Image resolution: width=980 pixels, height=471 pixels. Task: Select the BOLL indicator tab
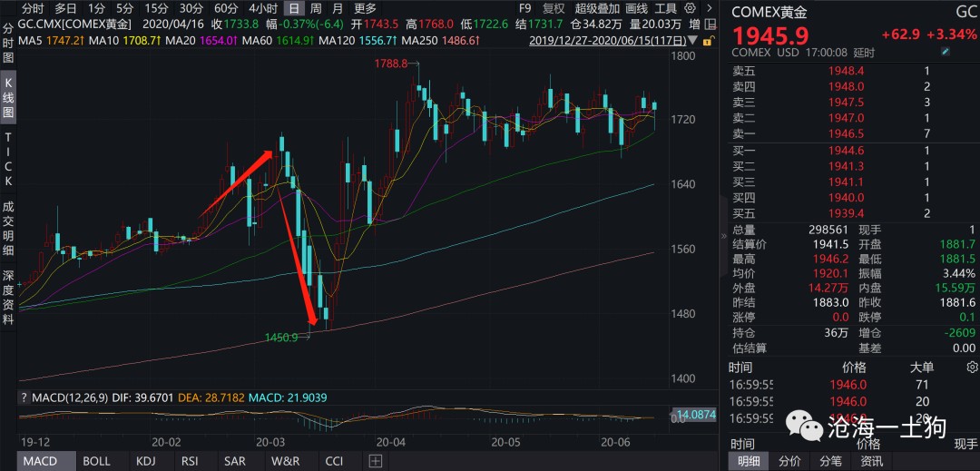click(x=96, y=462)
